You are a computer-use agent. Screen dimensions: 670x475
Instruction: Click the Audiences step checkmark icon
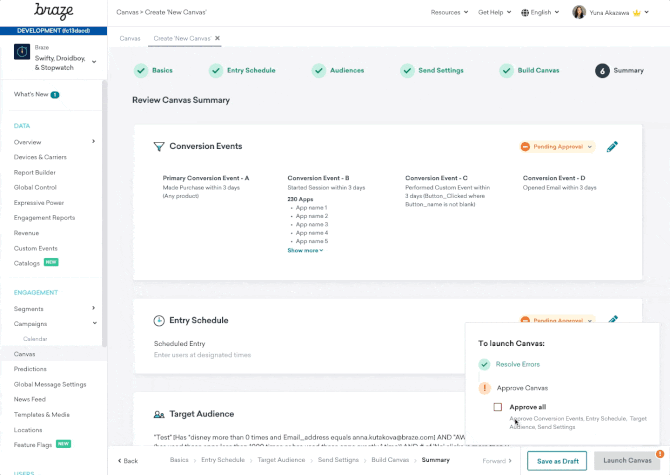[318, 71]
